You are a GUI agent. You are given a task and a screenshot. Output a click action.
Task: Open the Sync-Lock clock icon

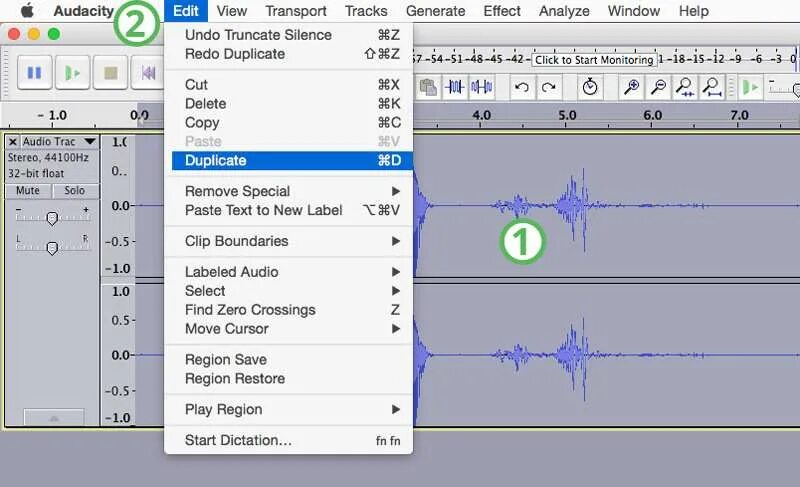[x=590, y=87]
